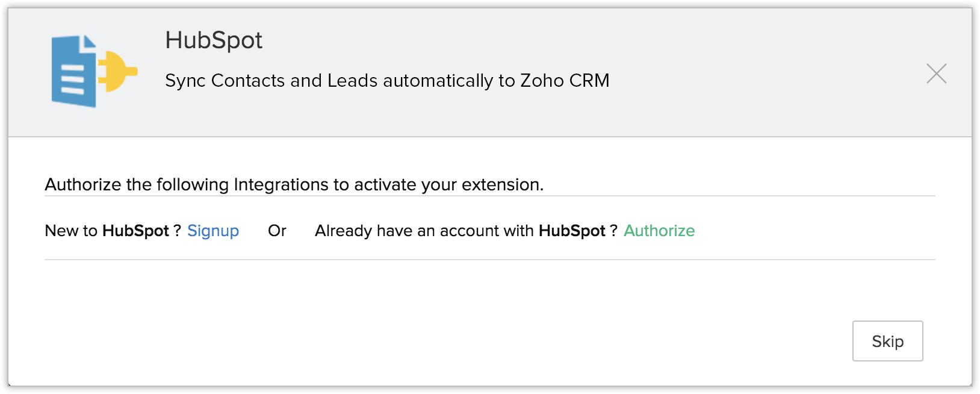Click the 'Or' separator text

point(277,231)
